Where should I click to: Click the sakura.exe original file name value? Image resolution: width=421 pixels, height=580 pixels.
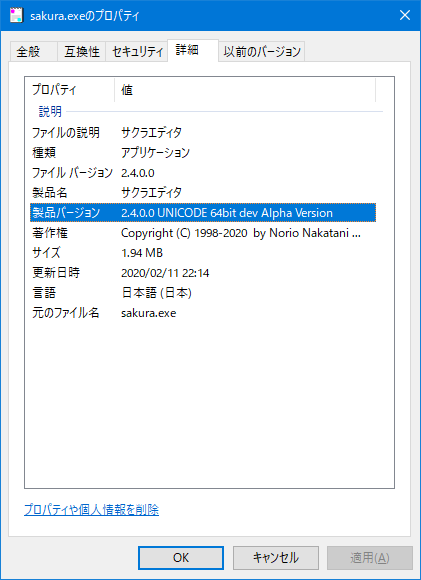click(x=148, y=313)
